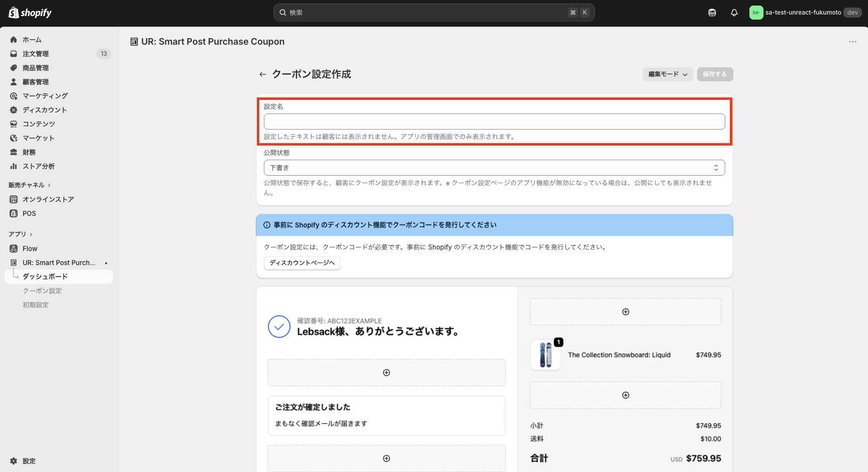Click the marketing target icon
The height and width of the screenshot is (472, 868).
14,96
